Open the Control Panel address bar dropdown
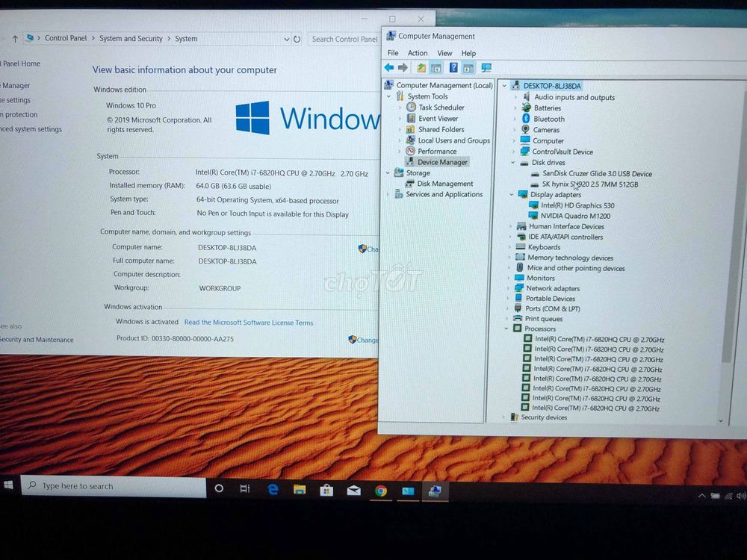Screen dimensions: 747x560 286,39
